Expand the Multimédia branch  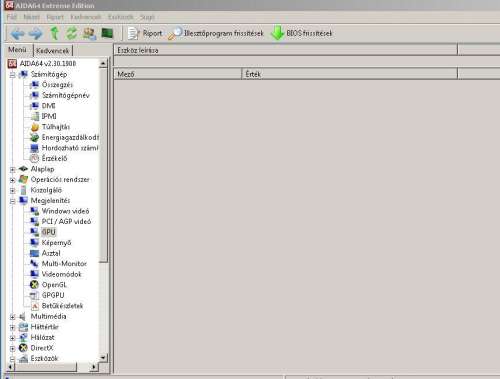point(12,317)
